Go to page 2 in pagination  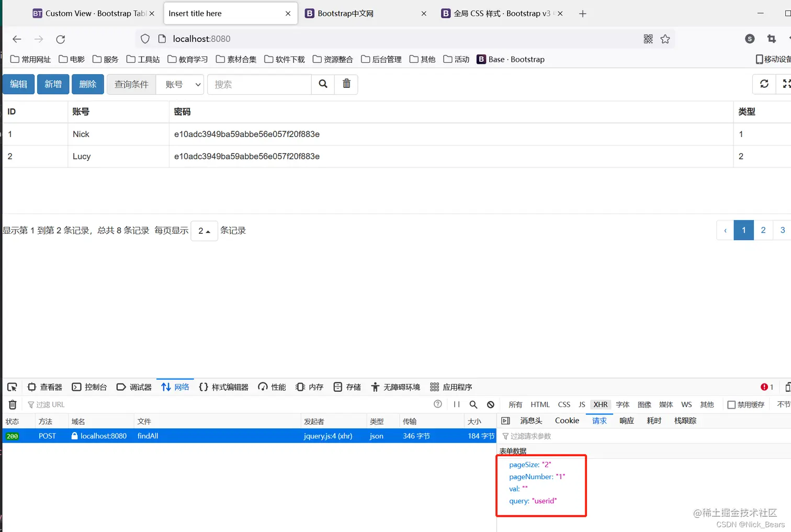763,230
